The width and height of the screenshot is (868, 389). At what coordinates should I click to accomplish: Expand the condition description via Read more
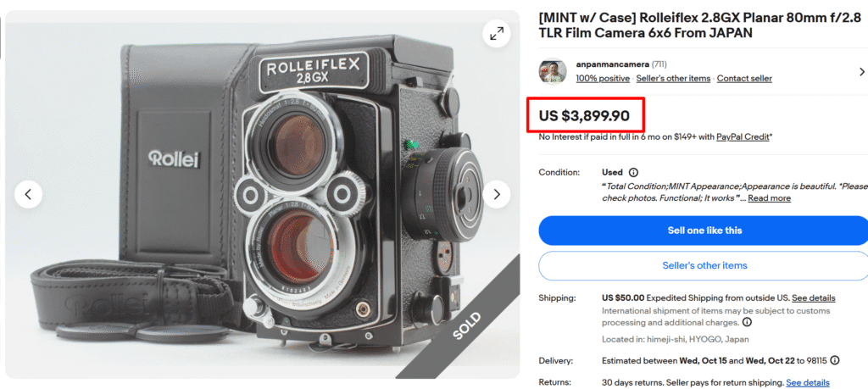(x=769, y=198)
